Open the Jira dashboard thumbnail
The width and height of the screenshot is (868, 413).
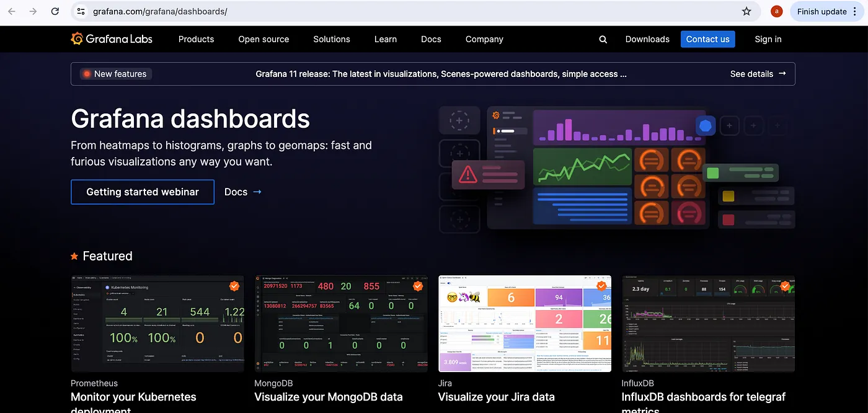click(x=525, y=324)
